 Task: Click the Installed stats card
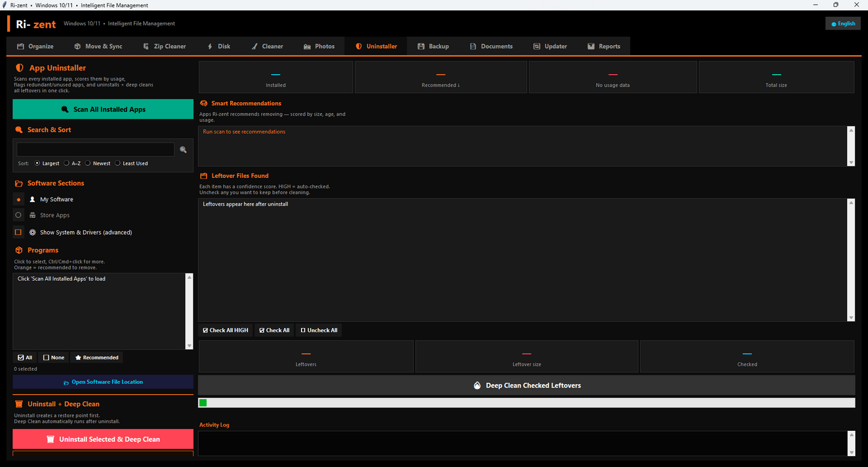(x=276, y=77)
